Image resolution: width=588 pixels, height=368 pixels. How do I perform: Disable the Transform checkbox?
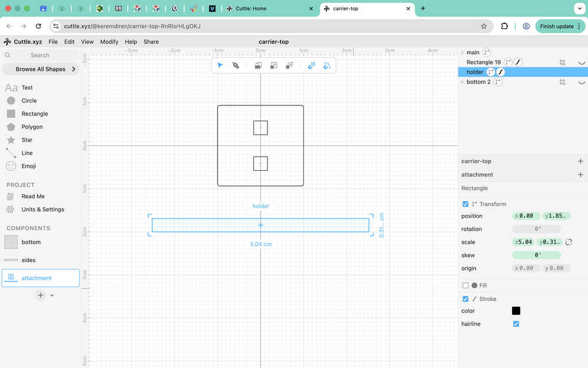pyautogui.click(x=465, y=204)
